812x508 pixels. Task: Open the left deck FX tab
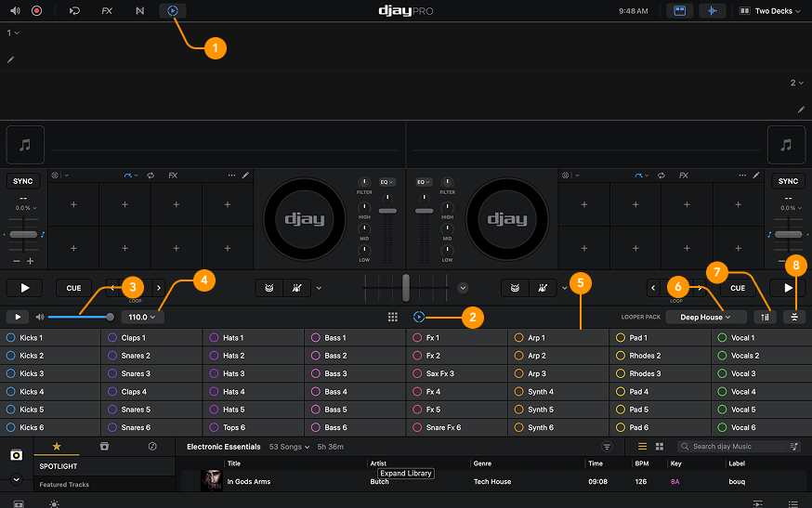173,176
